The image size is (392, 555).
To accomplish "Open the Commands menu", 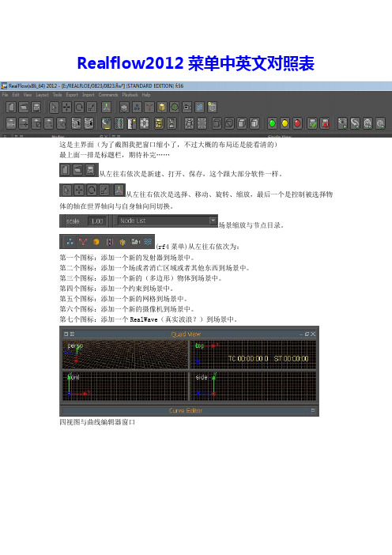I will (108, 95).
